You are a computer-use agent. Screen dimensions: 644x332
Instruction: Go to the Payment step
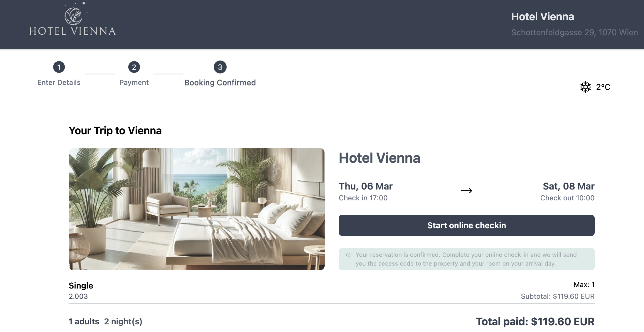pos(134,83)
